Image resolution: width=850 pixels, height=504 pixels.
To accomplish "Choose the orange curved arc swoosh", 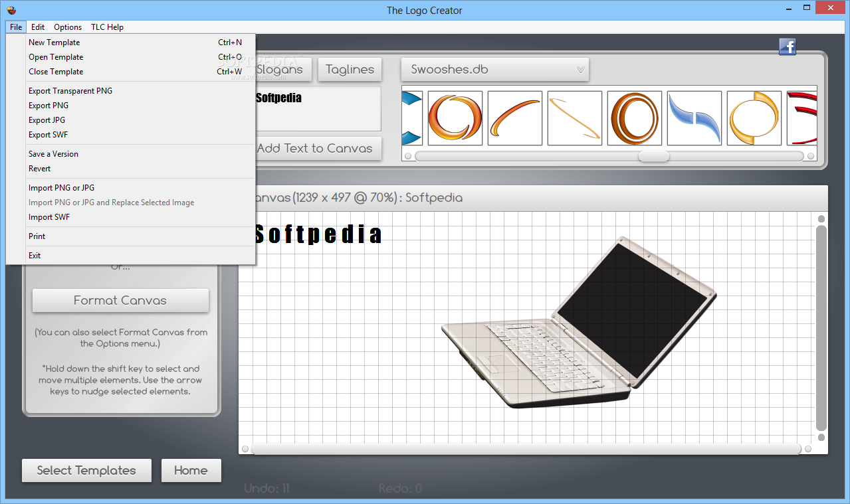I will coord(515,118).
